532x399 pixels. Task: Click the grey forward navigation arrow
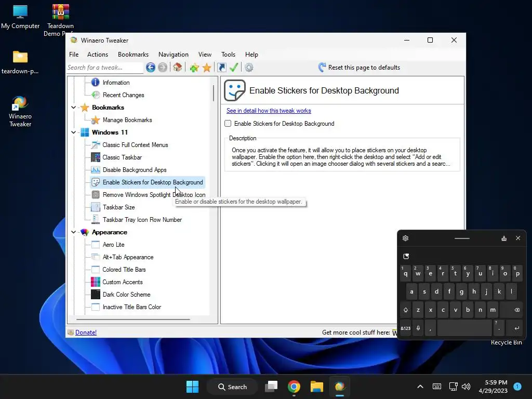click(x=163, y=68)
